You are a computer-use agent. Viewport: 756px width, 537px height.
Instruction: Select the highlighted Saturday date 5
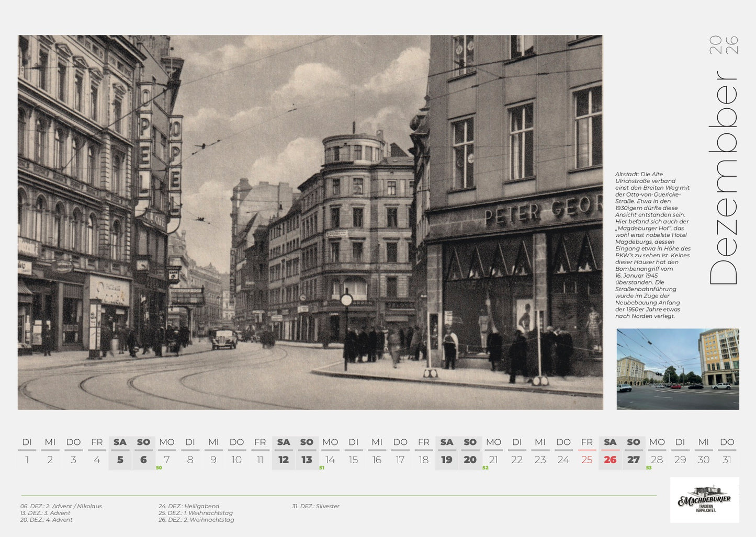119,460
